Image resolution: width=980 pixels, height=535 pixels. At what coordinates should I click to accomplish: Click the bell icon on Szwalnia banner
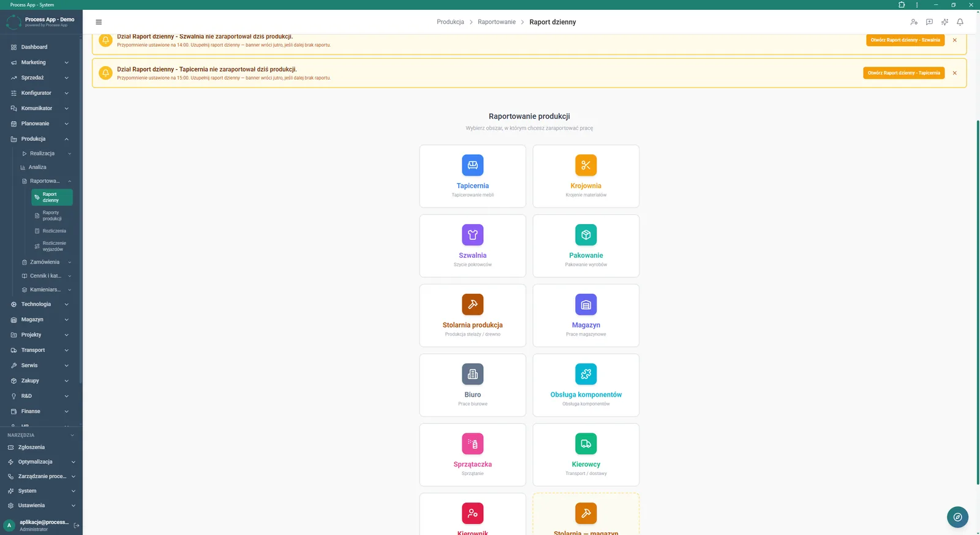[x=106, y=40]
